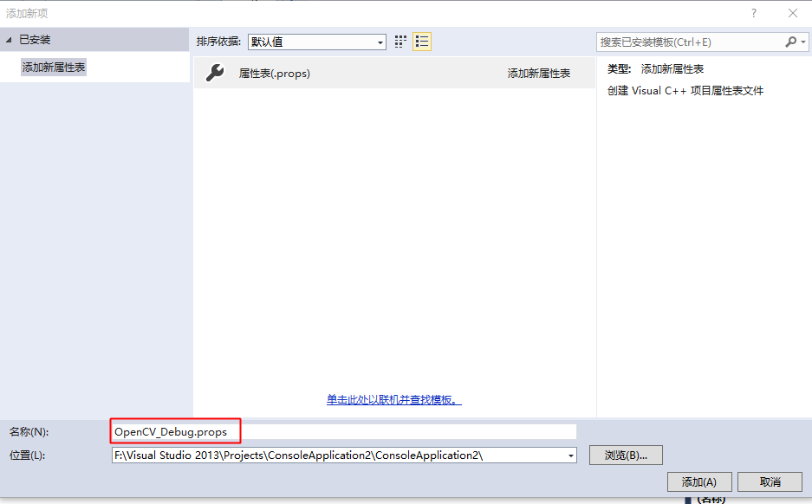Switch to small icons view
The image size is (812, 504).
400,41
